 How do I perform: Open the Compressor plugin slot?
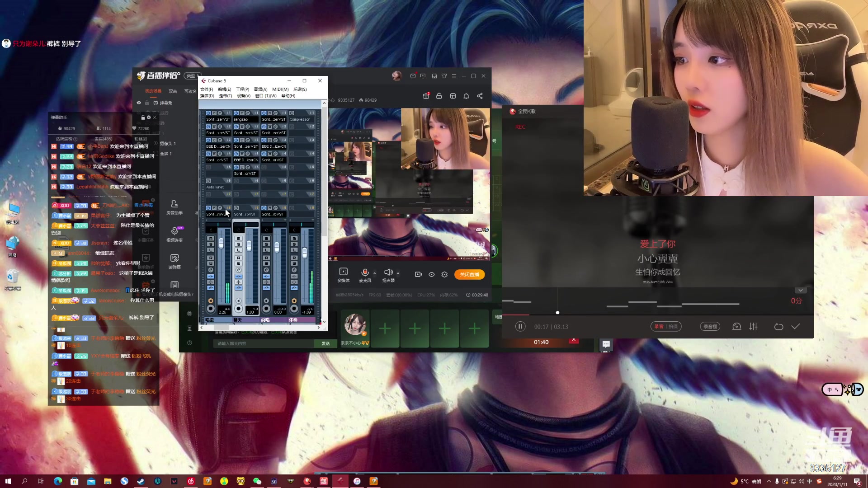pyautogui.click(x=302, y=119)
